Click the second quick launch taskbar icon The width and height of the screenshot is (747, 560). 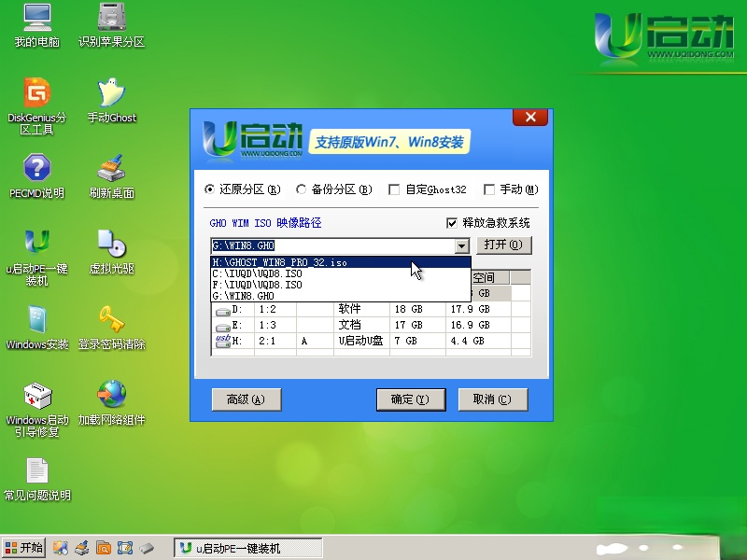click(x=82, y=548)
